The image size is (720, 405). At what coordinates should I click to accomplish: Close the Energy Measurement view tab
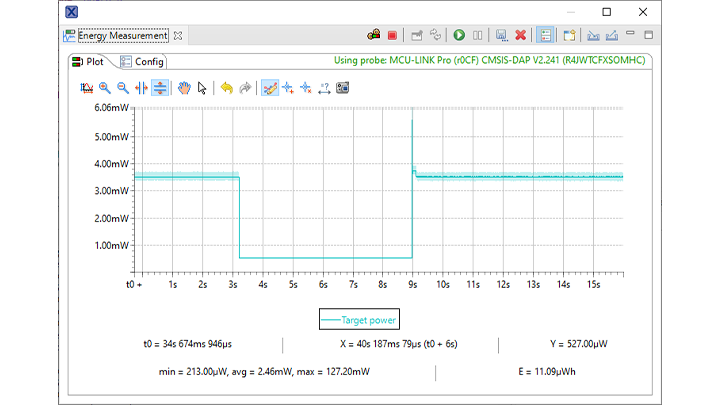(x=178, y=35)
